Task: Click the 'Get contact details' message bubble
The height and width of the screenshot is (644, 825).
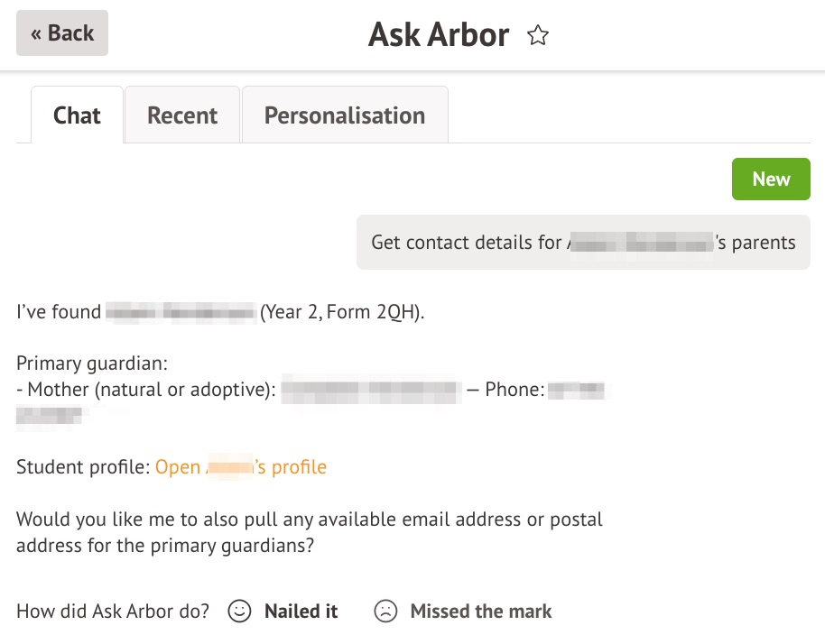Action: point(583,243)
